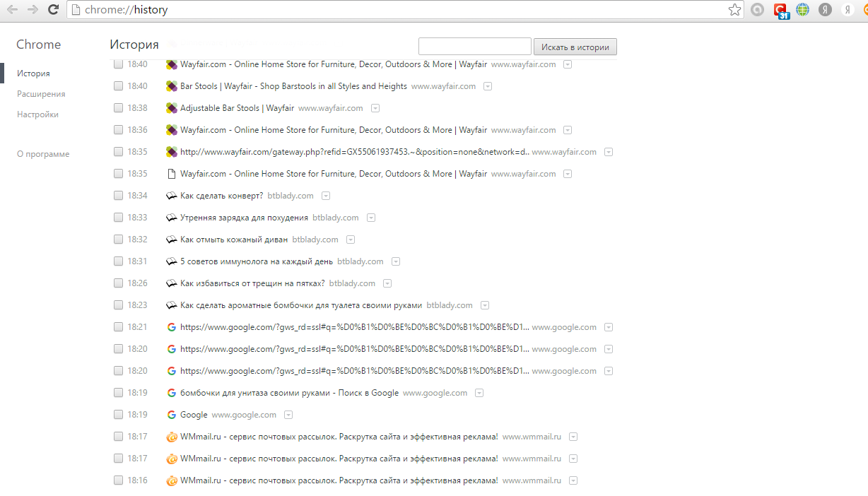Screen dimensions: 868x496
Task: Click favicon of ароматные бомбочки для туалета entry
Action: point(171,305)
